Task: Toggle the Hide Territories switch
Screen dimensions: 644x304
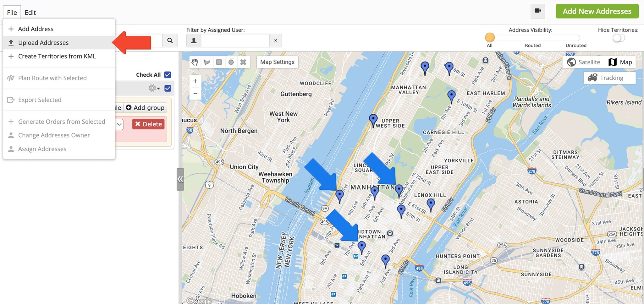Action: coord(619,38)
